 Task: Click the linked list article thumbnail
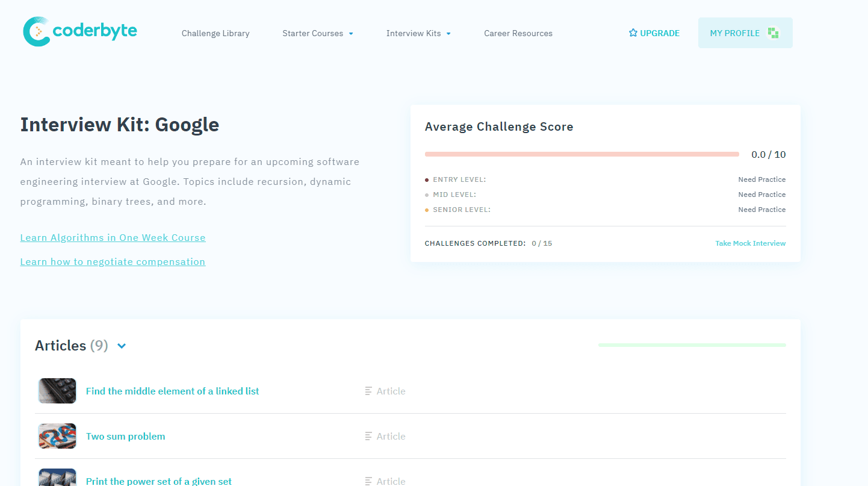57,391
